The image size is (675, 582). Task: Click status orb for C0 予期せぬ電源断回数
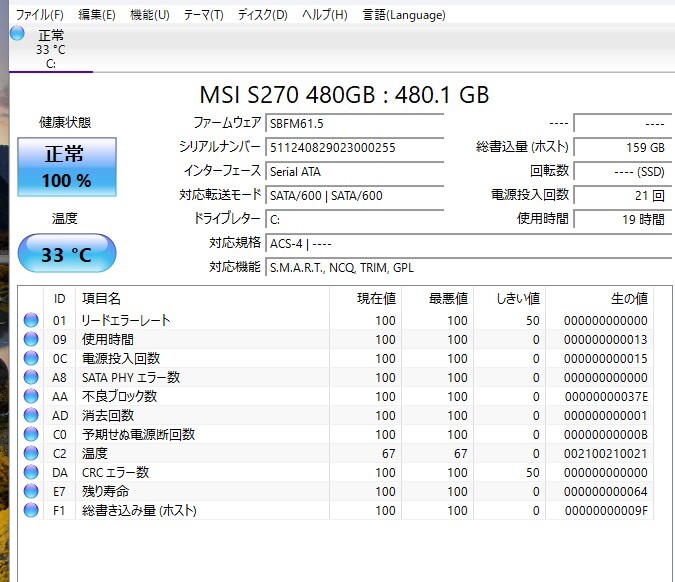coord(31,433)
